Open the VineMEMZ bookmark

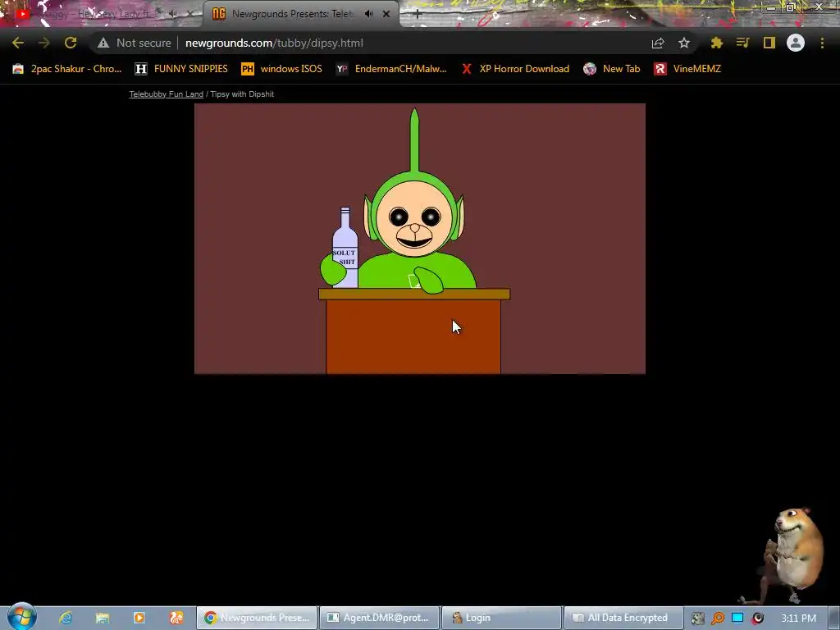[x=688, y=69]
